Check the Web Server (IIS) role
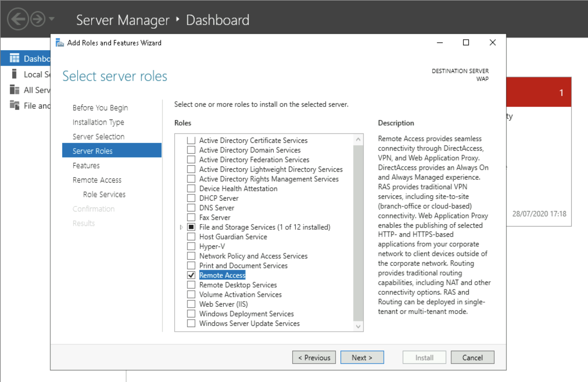The height and width of the screenshot is (382, 588). 191,304
